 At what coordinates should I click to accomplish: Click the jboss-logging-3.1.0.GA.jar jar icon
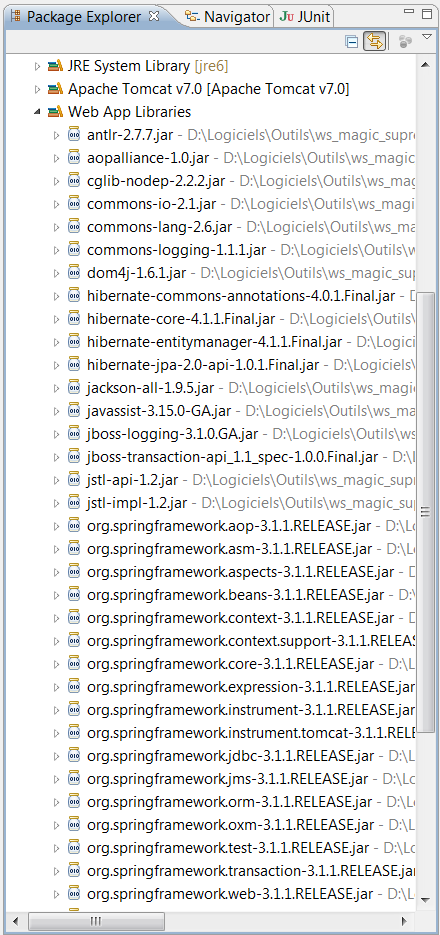pyautogui.click(x=74, y=434)
